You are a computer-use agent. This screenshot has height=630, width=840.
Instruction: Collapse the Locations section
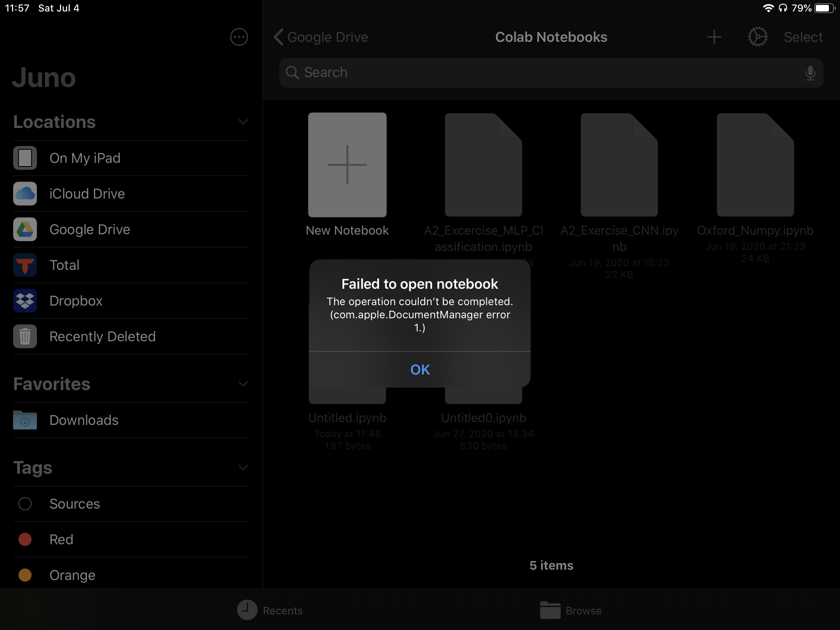tap(243, 122)
